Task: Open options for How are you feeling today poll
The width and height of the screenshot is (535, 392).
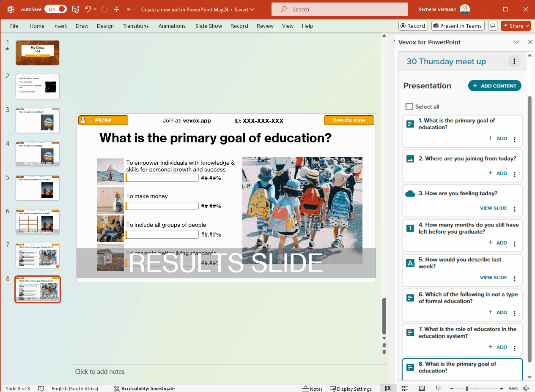Action: tap(515, 209)
